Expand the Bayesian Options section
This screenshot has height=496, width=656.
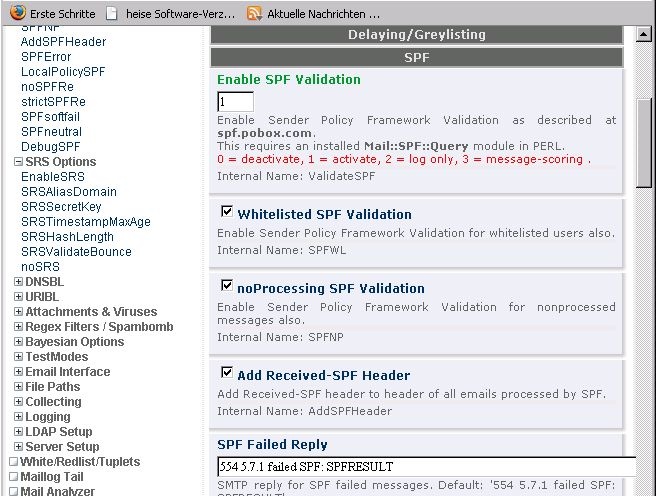click(18, 342)
